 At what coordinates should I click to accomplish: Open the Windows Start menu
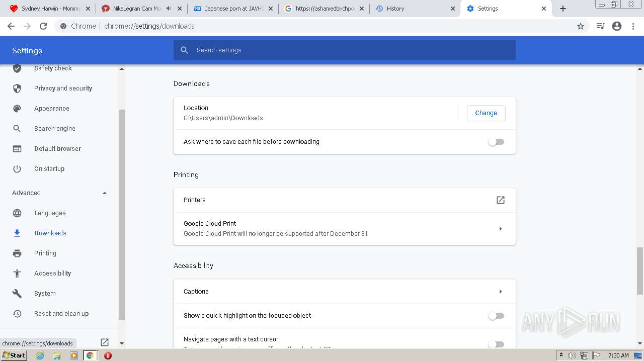coord(14,355)
